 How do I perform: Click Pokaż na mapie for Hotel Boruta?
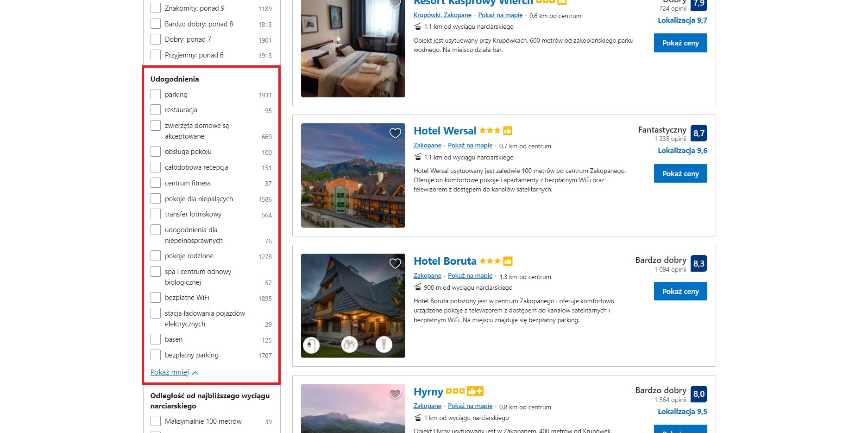(x=470, y=276)
